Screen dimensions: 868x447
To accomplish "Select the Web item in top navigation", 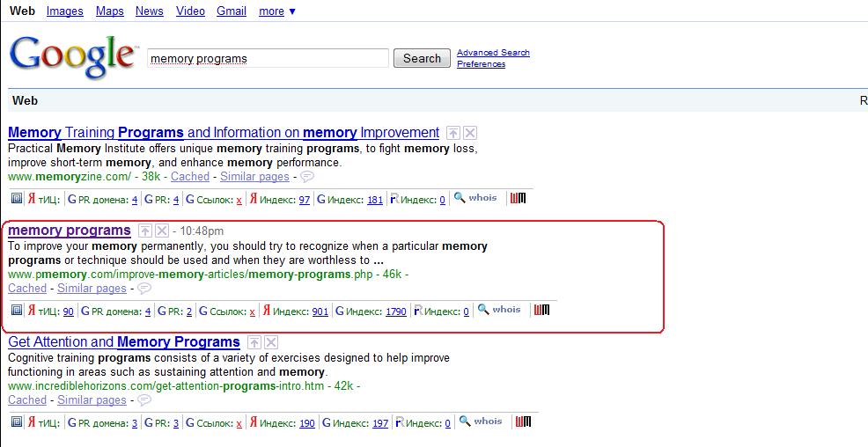I will click(x=22, y=11).
